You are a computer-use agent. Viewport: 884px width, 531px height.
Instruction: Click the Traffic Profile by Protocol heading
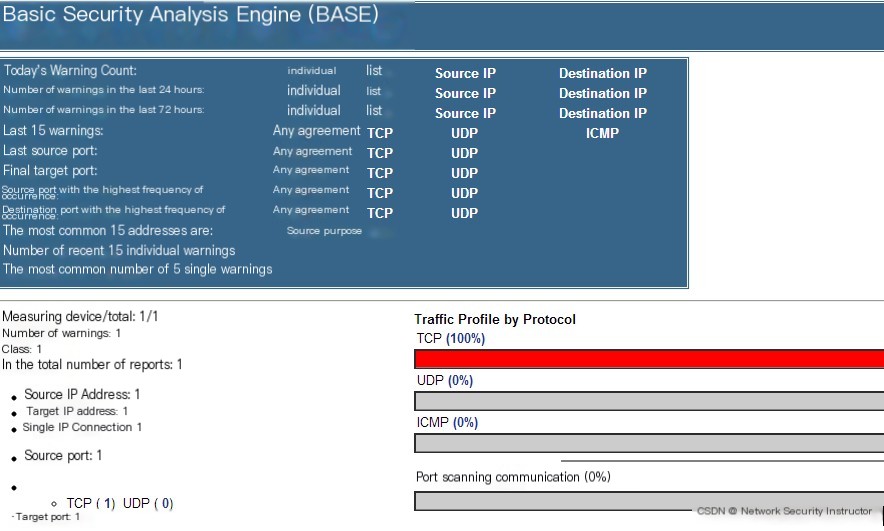pyautogui.click(x=495, y=320)
